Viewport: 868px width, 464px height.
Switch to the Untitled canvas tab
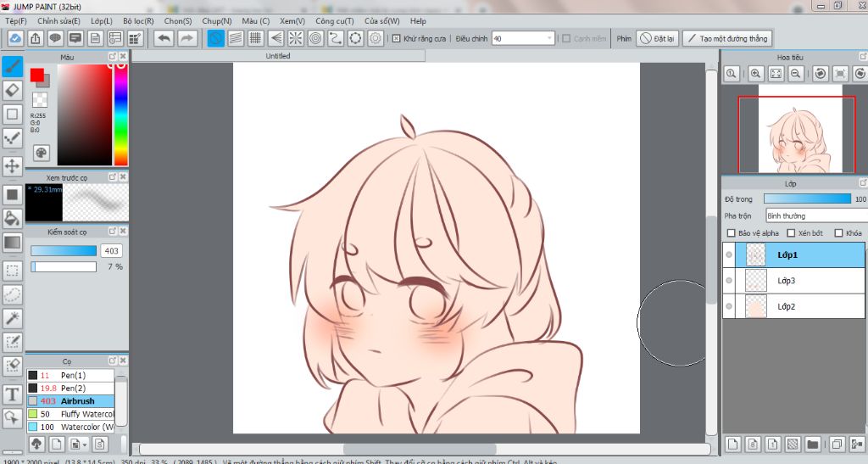click(278, 56)
